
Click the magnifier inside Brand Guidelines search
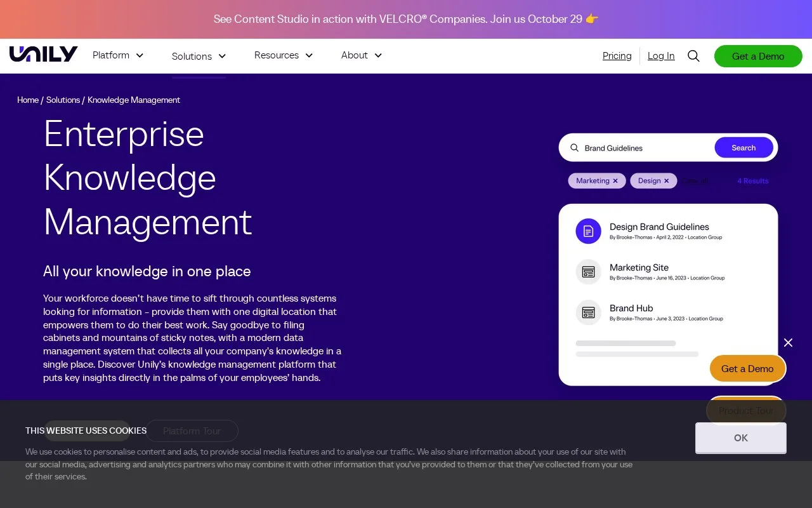pyautogui.click(x=575, y=148)
